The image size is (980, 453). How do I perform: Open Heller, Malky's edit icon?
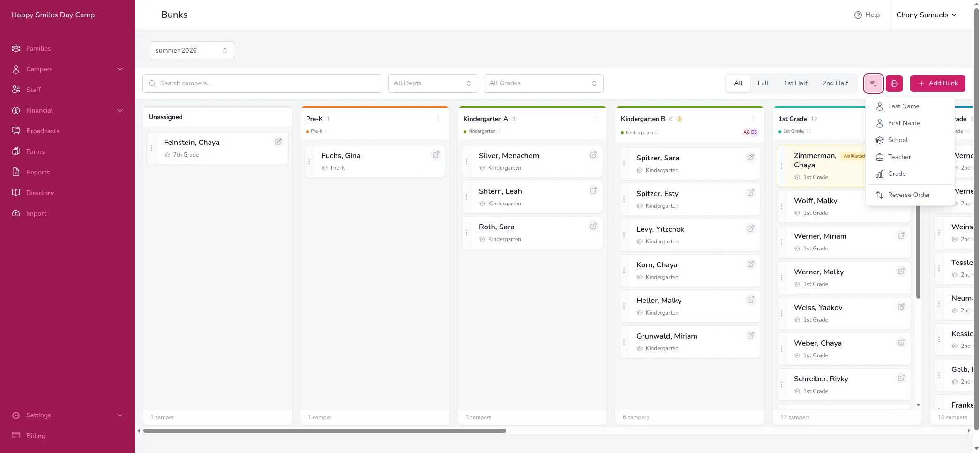click(751, 300)
